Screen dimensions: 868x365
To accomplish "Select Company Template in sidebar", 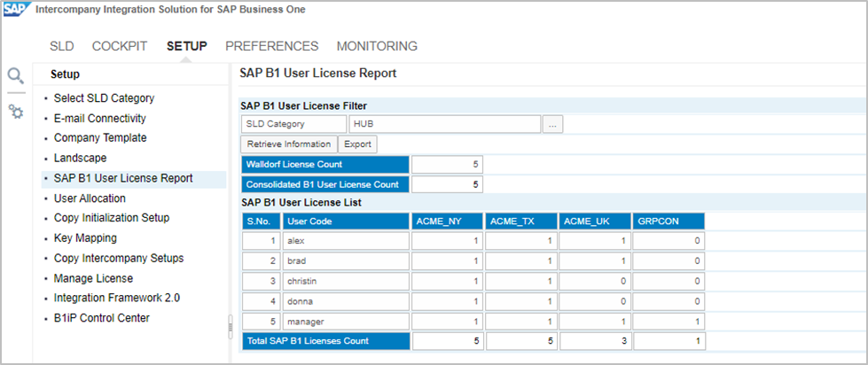I will pyautogui.click(x=100, y=138).
